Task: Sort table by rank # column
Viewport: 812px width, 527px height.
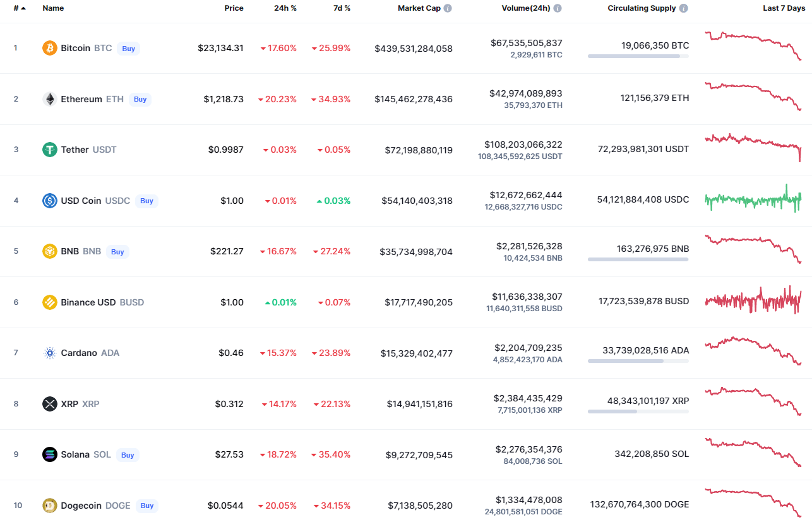Action: click(x=18, y=8)
